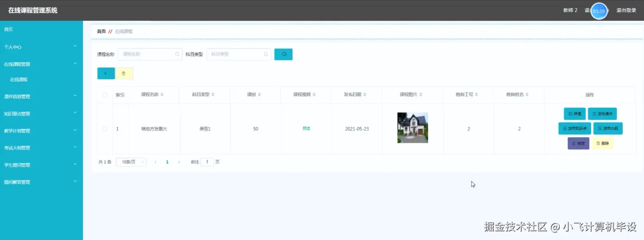Click the yellow 删除 delete button in row
The height and width of the screenshot is (240, 644).
tap(603, 143)
